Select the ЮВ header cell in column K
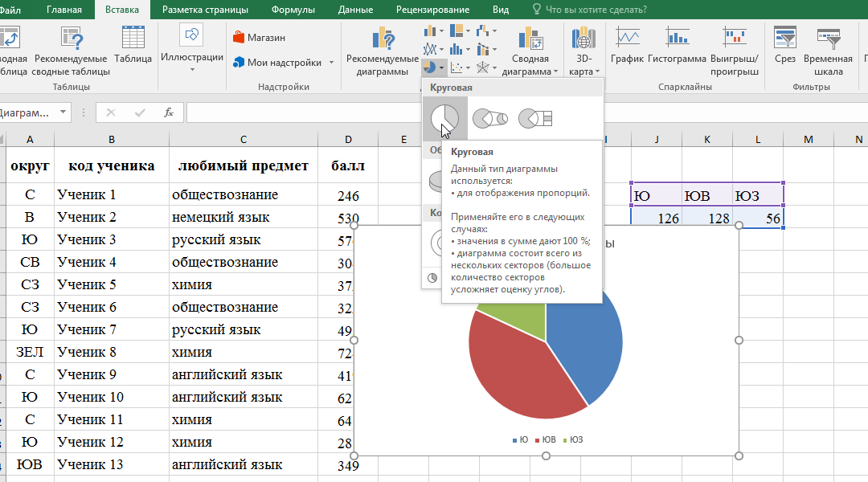 [x=707, y=194]
